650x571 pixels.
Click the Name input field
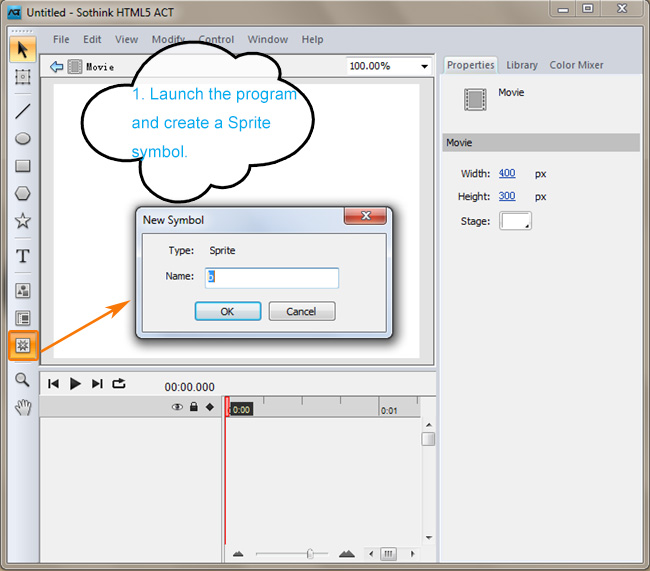coord(272,277)
